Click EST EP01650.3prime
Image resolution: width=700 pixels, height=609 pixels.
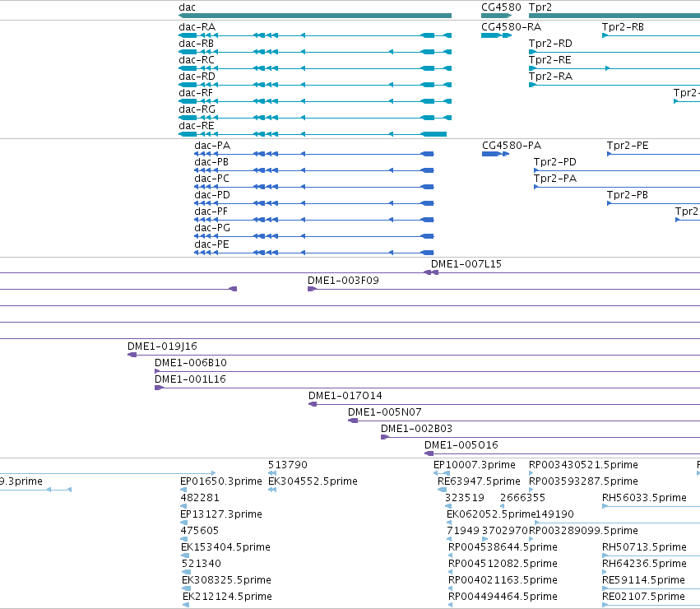221,481
